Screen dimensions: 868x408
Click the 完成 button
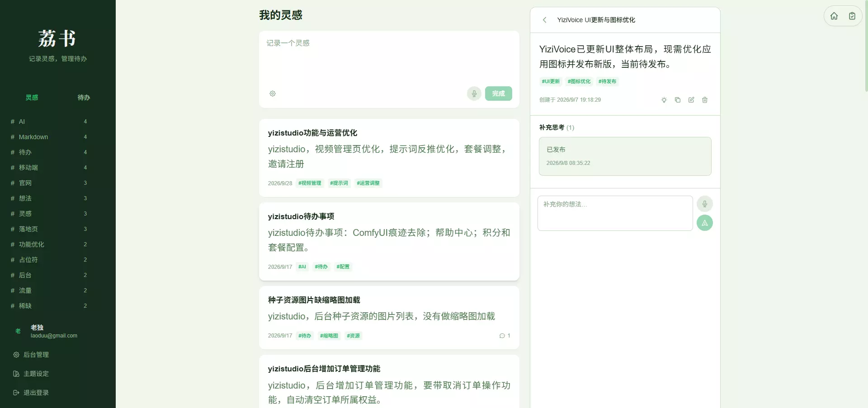tap(499, 94)
